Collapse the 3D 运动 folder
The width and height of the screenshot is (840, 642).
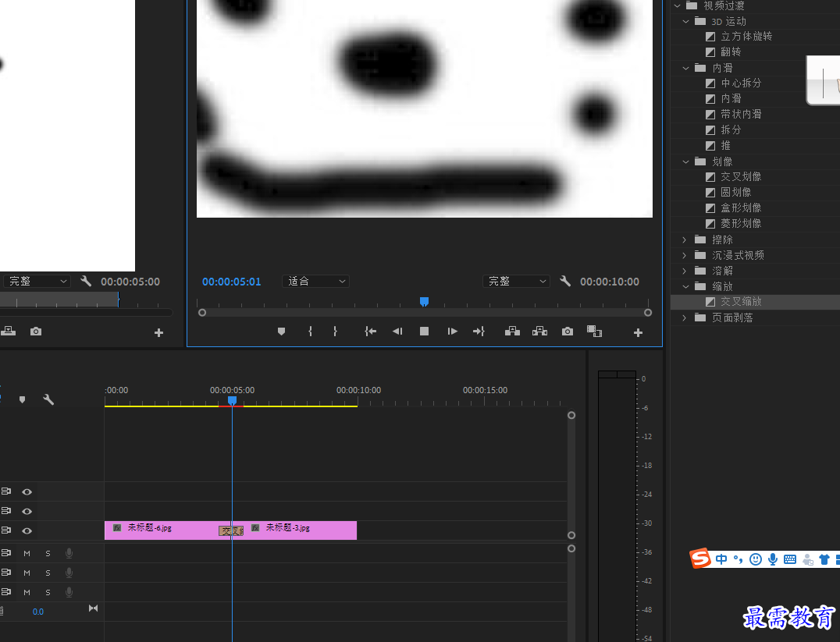coord(685,21)
